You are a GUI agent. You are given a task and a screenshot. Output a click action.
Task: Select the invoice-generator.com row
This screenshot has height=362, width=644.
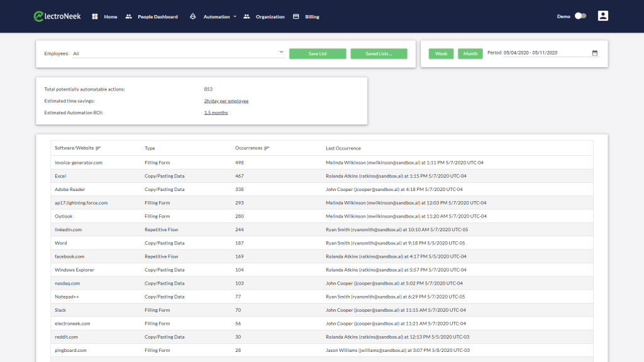[321, 163]
